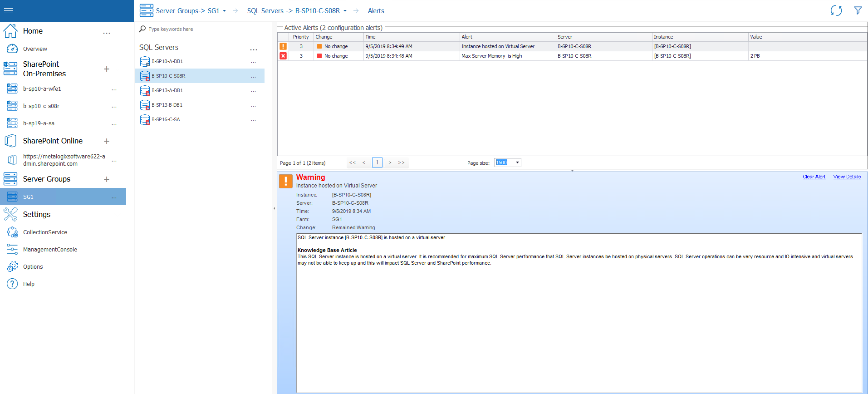Click detail pane collapse arrow below pager

tap(572, 170)
